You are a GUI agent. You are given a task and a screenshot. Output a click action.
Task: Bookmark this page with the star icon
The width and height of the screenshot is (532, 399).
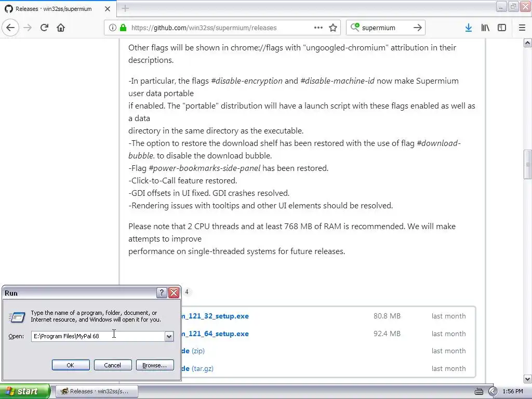coord(333,28)
